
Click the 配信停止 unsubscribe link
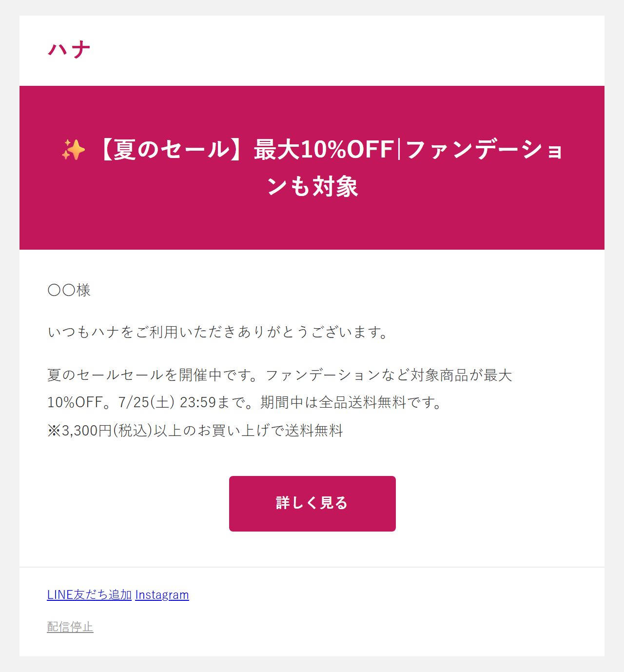tap(70, 627)
